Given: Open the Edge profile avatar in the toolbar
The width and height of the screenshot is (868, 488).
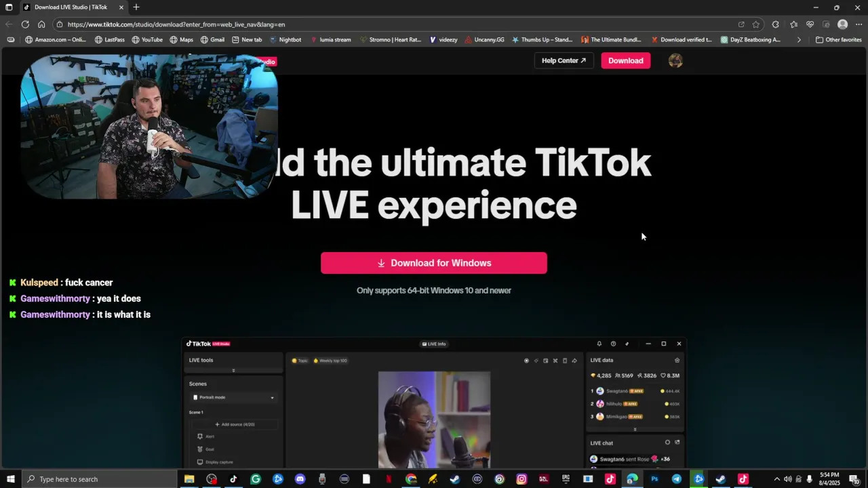Looking at the screenshot, I should [842, 24].
